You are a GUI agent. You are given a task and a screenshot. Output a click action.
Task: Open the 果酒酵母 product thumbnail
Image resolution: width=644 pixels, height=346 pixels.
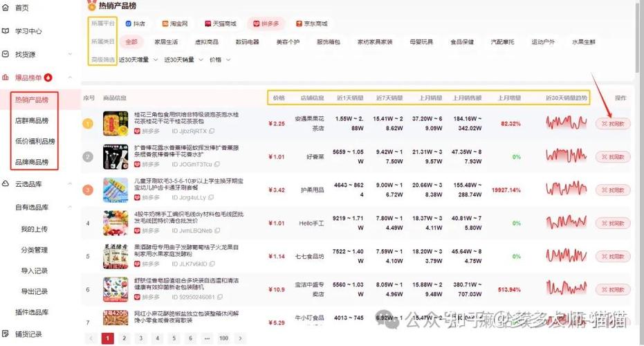point(116,256)
